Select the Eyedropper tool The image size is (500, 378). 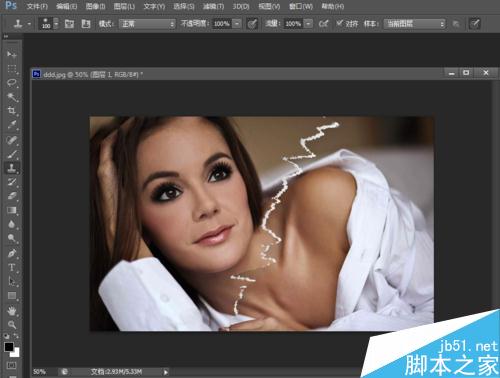tap(12, 125)
